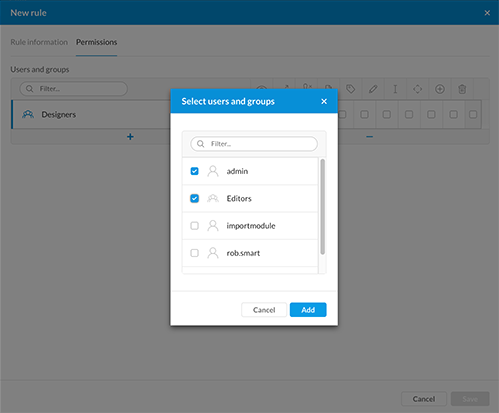Close the New rule window
Screen dimensions: 499x413
(487, 13)
